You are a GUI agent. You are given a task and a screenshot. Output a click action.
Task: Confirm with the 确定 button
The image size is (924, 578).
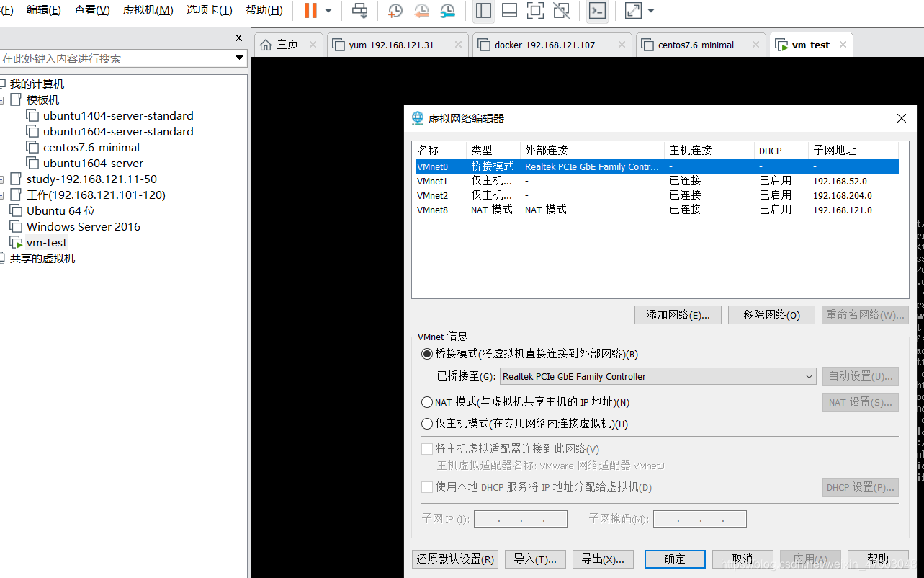[675, 559]
